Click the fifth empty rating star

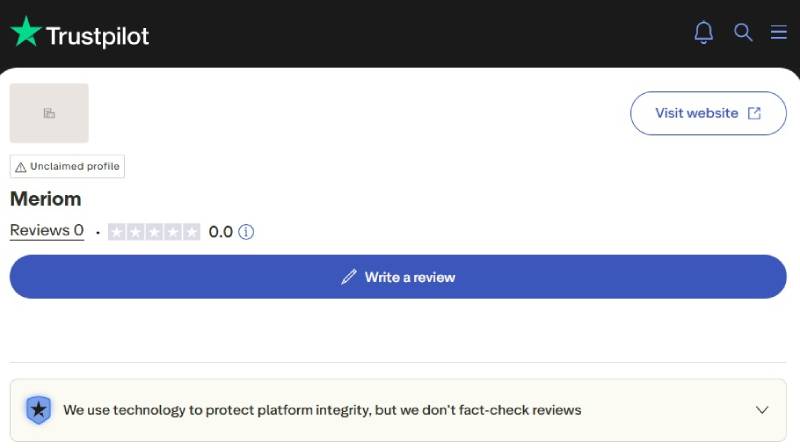[192, 232]
